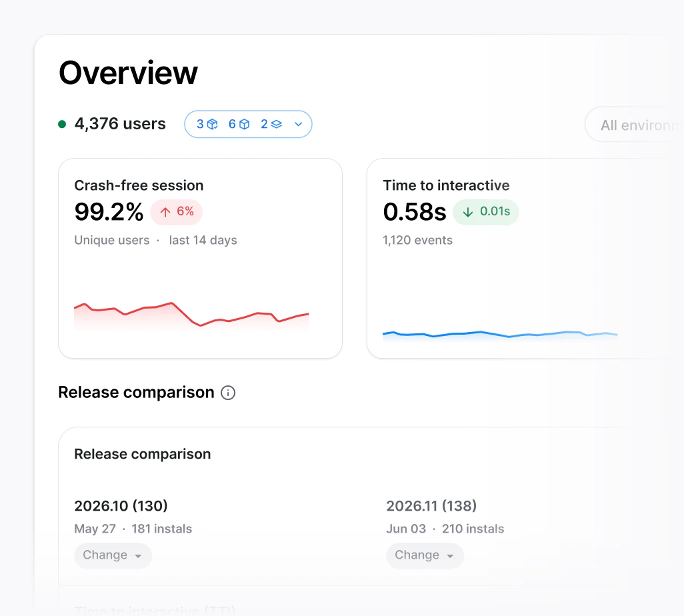
Task: Click the 4,376 users label
Action: pos(120,124)
